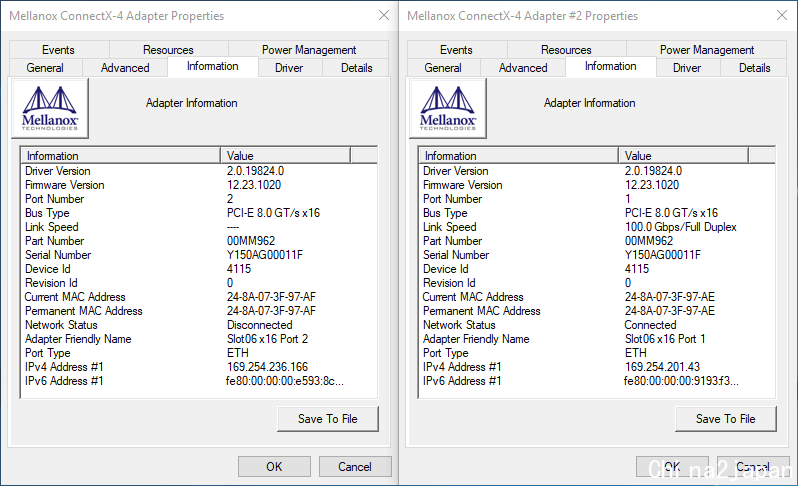The height and width of the screenshot is (486, 798).
Task: Select Permanent MAC Address row in Adapter #2 window
Action: [597, 311]
